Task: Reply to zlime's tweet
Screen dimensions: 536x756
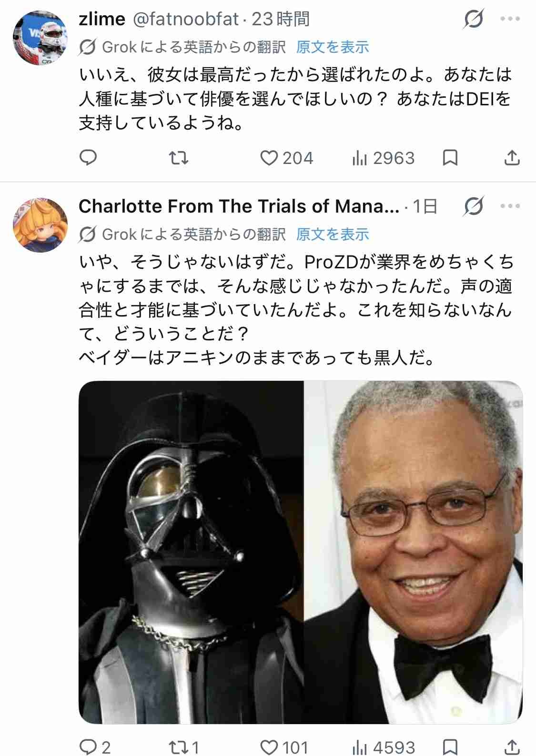Action: [x=88, y=158]
